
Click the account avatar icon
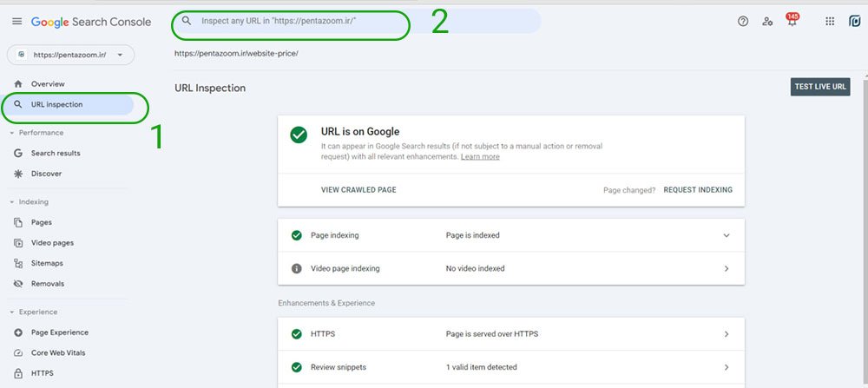coord(854,22)
